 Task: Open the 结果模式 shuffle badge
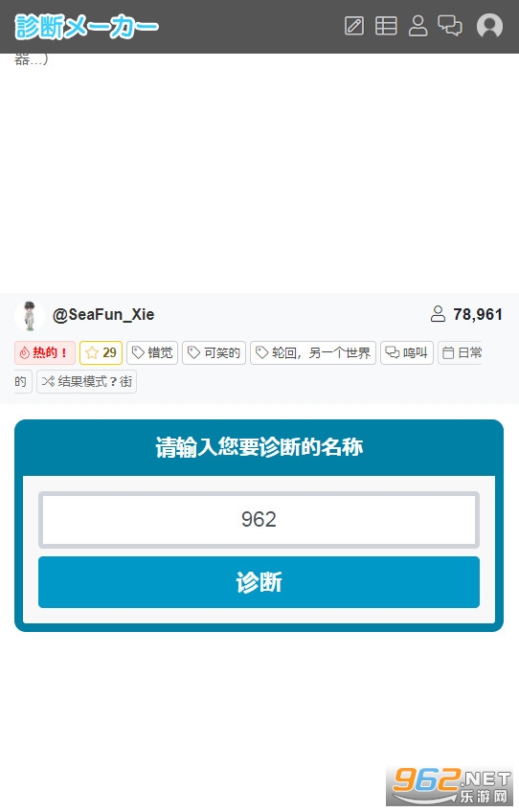pos(86,382)
